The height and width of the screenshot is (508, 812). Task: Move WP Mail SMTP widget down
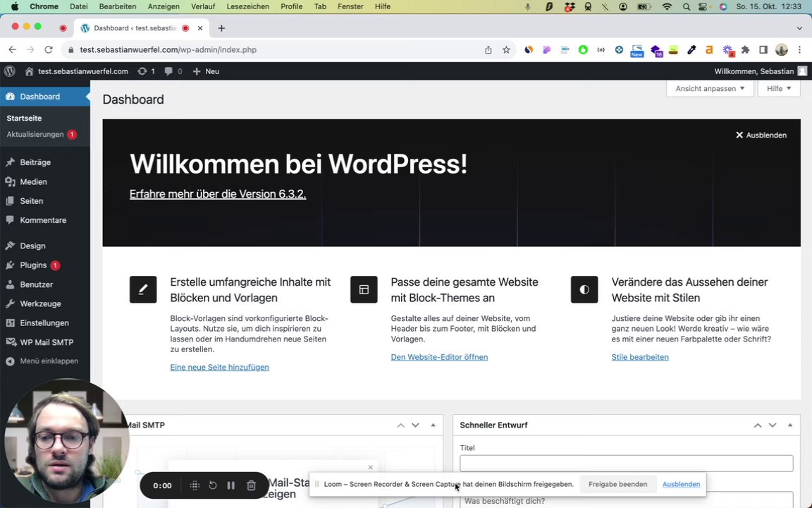[x=415, y=425]
